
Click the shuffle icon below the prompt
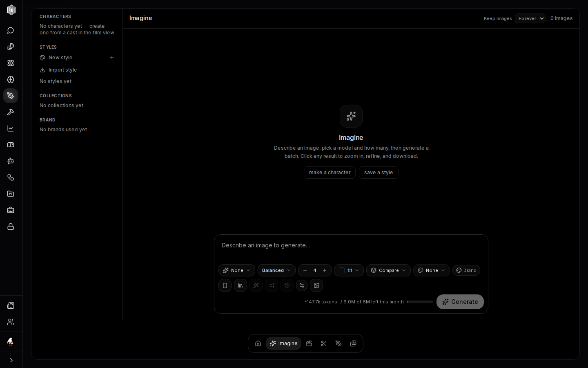pos(272,285)
